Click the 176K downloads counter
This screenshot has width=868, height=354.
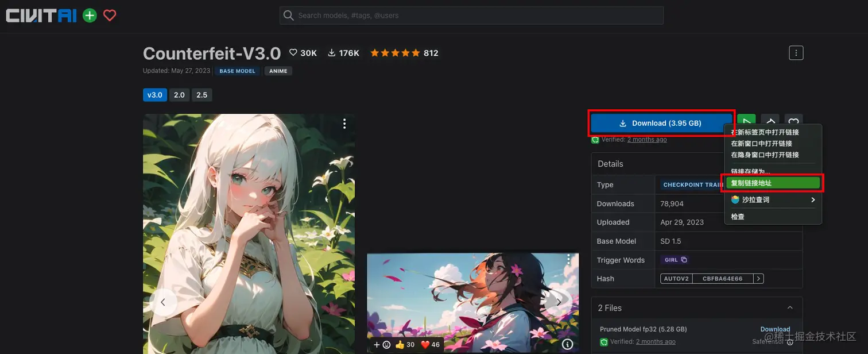click(x=343, y=53)
